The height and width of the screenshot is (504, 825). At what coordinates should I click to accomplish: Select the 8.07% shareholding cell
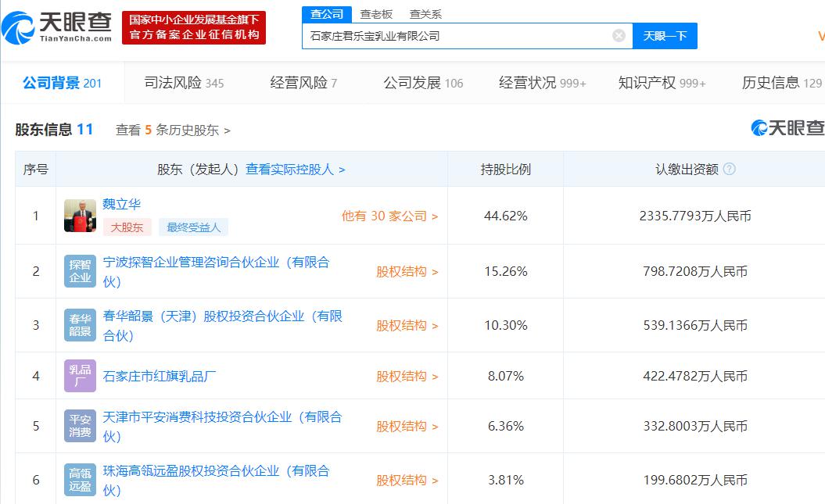pos(506,377)
